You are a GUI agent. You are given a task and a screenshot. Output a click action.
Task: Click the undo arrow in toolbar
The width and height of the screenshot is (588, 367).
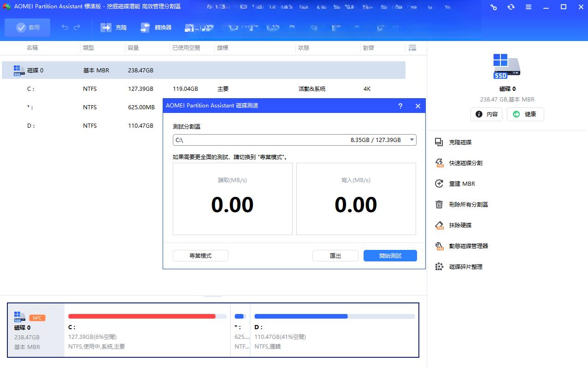[65, 28]
